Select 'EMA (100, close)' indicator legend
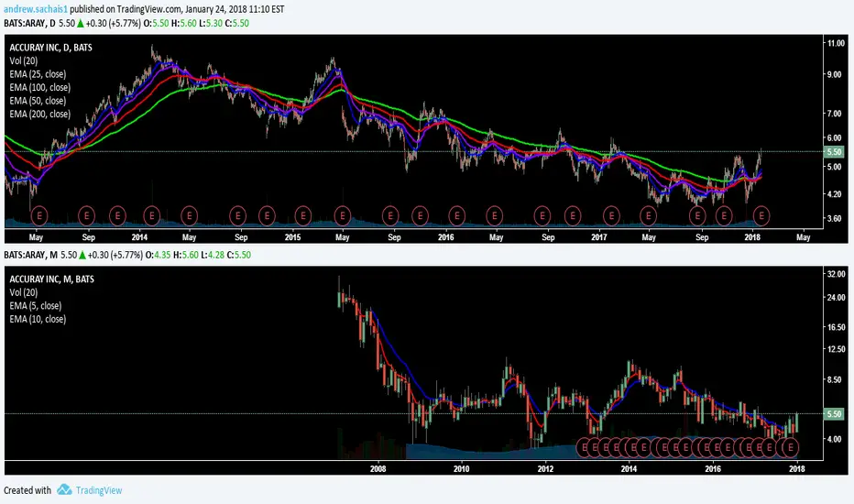 (x=39, y=88)
